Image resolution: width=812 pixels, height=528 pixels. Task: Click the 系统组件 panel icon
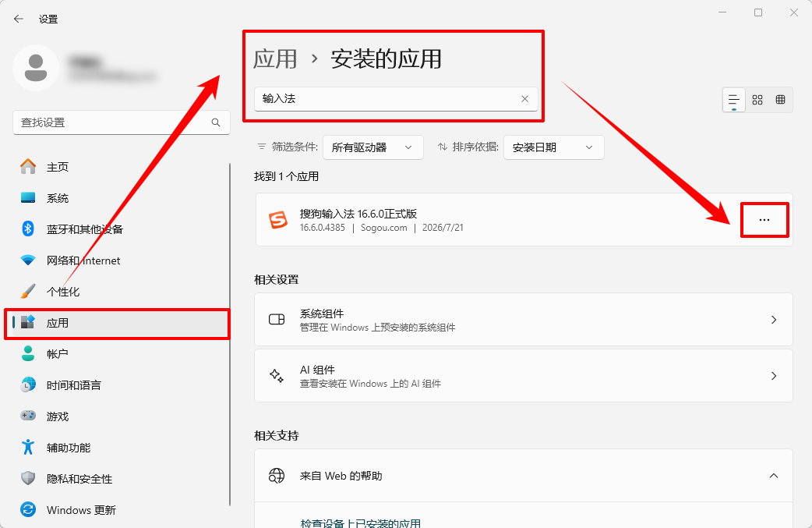pos(277,319)
